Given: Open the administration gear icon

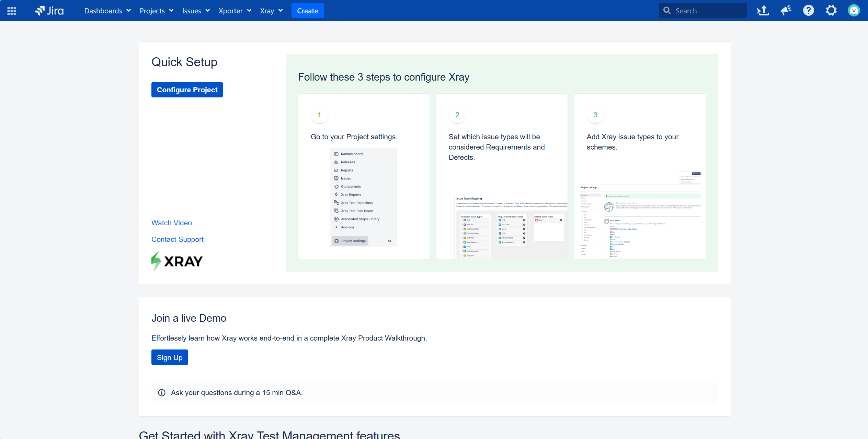Looking at the screenshot, I should [831, 11].
